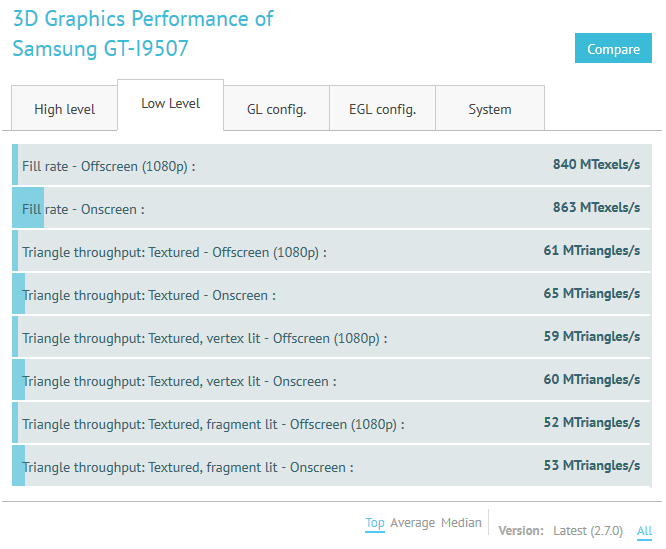
Task: Choose Latest (2.7.0) version
Action: (x=587, y=531)
